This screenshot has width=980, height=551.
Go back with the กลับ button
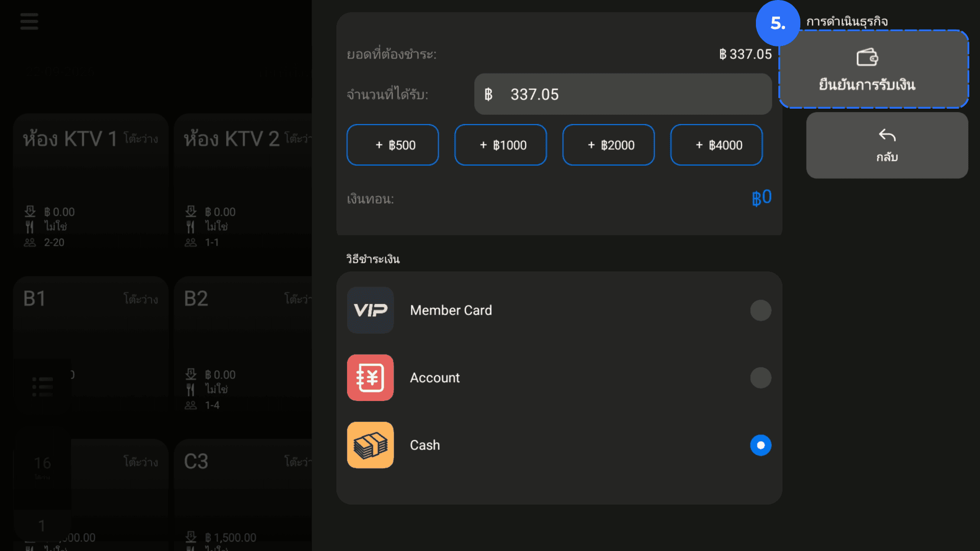887,145
